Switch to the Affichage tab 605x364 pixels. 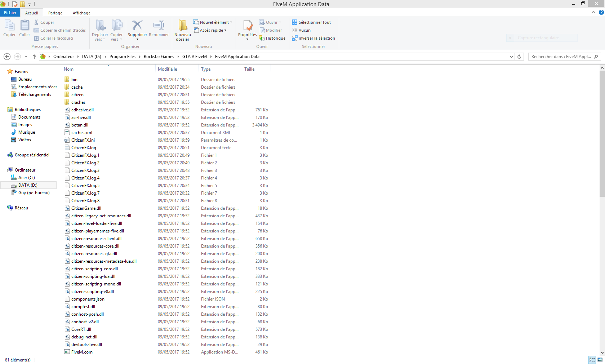81,13
